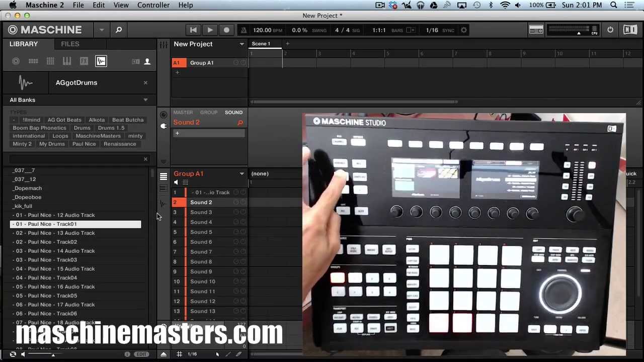Search Sound 2 plug-in magnifier icon
Viewport: 644px width, 362px height.
click(240, 123)
